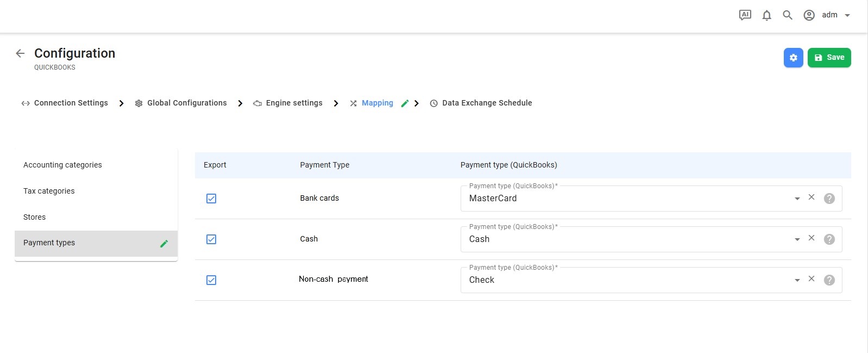Open help for Bank cards mapping
Viewport: 868px width, 353px height.
pyautogui.click(x=829, y=199)
